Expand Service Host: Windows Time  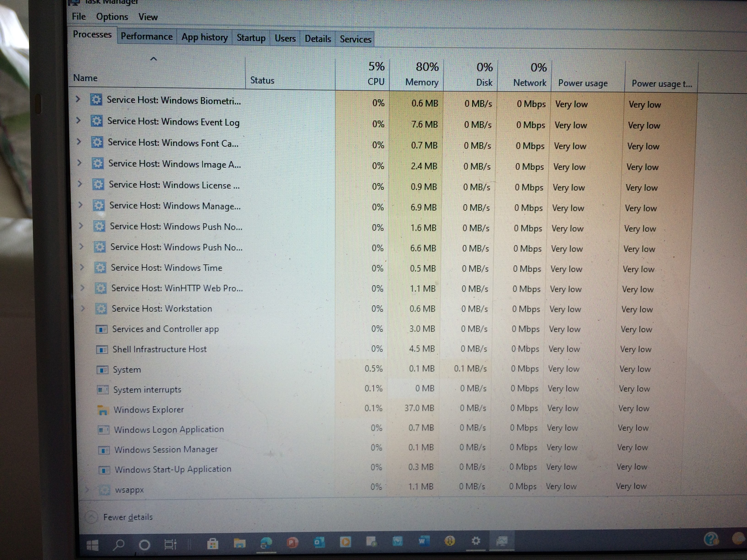82,267
